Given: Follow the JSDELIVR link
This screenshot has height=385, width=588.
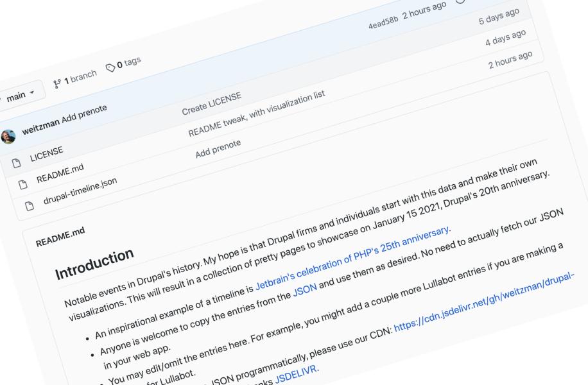Looking at the screenshot, I should coord(296,373).
